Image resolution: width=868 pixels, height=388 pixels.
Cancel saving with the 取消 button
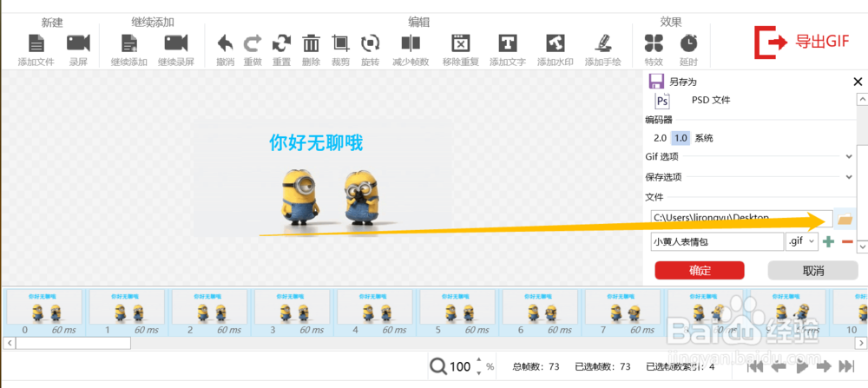point(813,271)
